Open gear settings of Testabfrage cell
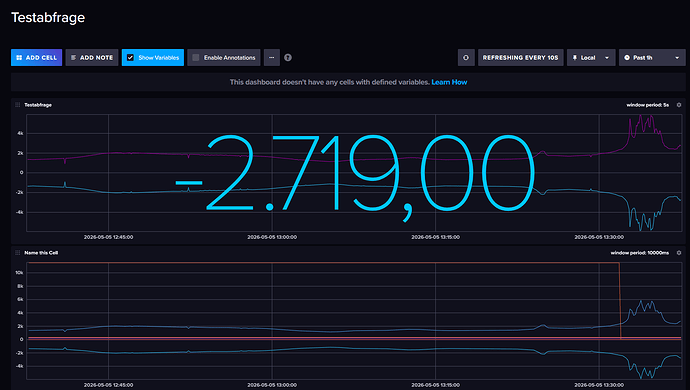Screen dimensions: 690x390 pyautogui.click(x=679, y=105)
